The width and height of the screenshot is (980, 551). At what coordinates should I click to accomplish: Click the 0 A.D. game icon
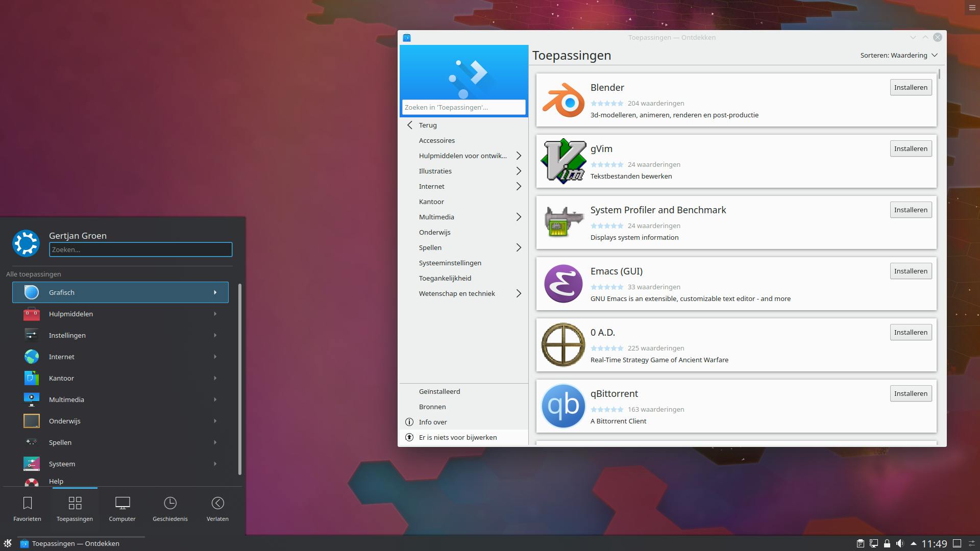563,345
